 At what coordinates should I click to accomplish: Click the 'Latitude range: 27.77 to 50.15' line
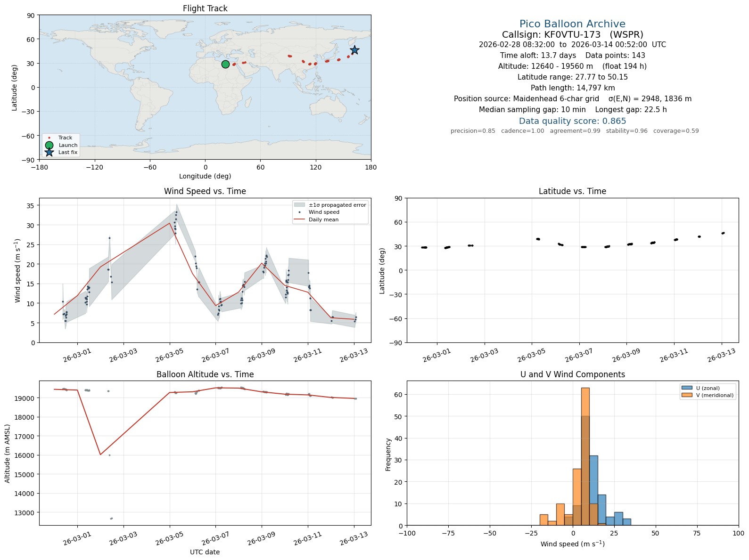(x=572, y=77)
